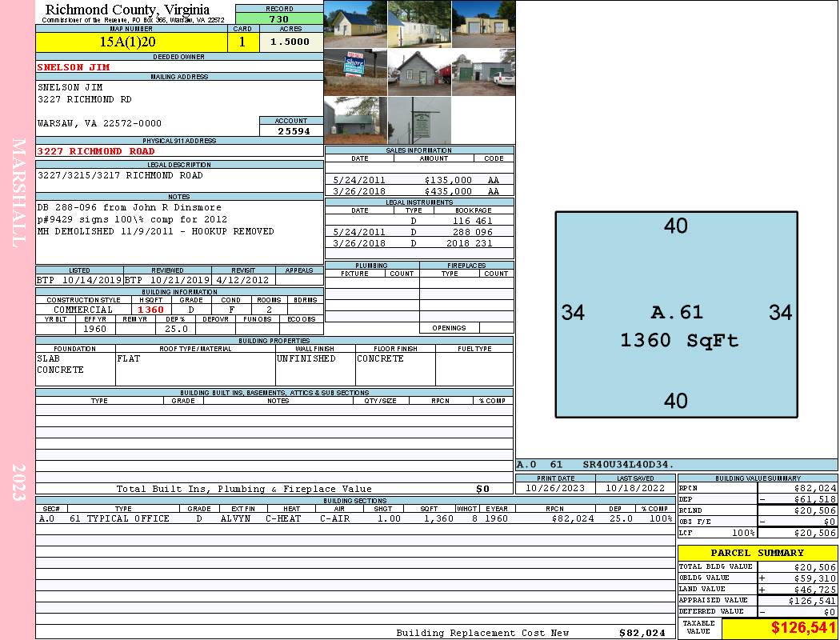Select map number 15A(1)20
Image resolution: width=840 pixels, height=640 pixels.
(127, 42)
